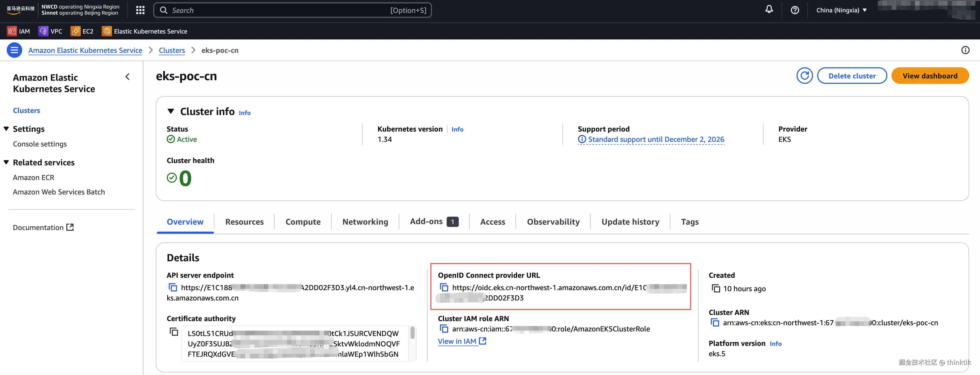Refresh the cluster details
This screenshot has width=980, height=375.
pos(804,76)
